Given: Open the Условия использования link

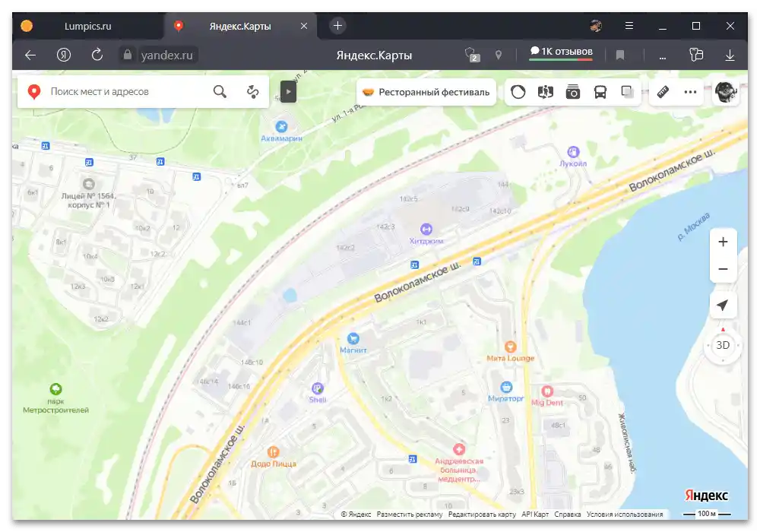Looking at the screenshot, I should pos(625,514).
